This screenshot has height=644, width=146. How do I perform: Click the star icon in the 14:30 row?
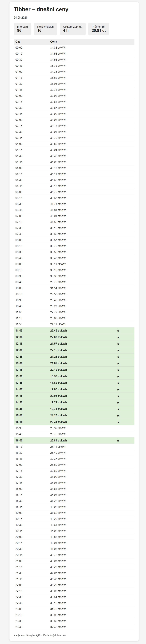tap(118, 402)
